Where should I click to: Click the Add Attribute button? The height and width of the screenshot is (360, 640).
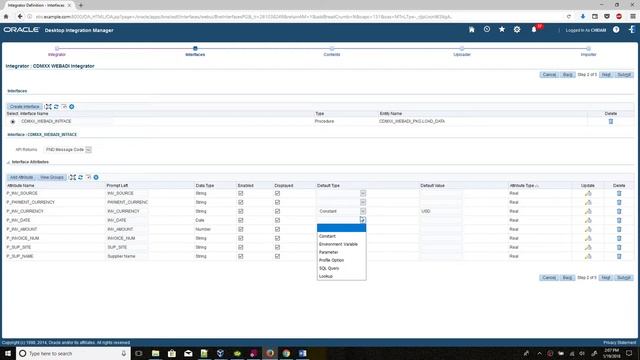click(21, 177)
